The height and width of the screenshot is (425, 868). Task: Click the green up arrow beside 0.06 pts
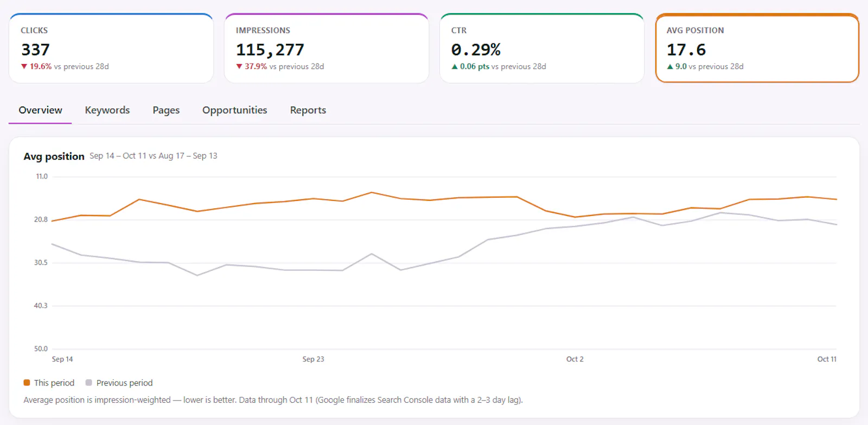455,66
